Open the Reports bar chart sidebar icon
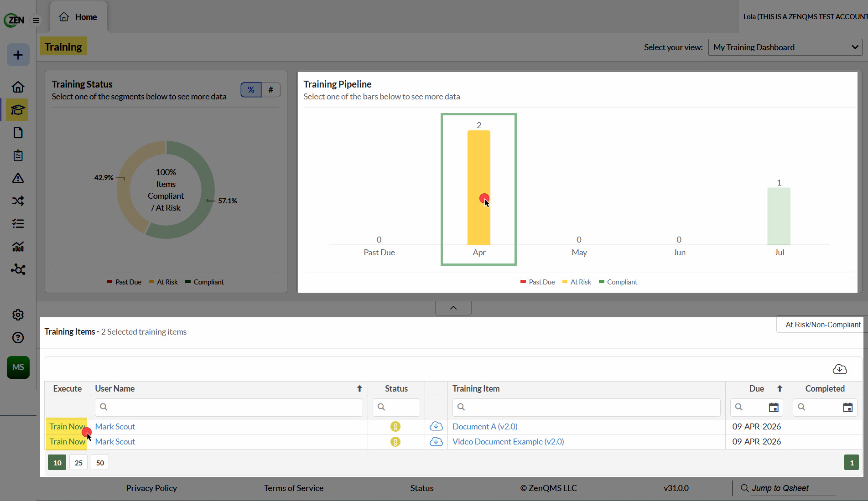The height and width of the screenshot is (501, 868). (18, 247)
